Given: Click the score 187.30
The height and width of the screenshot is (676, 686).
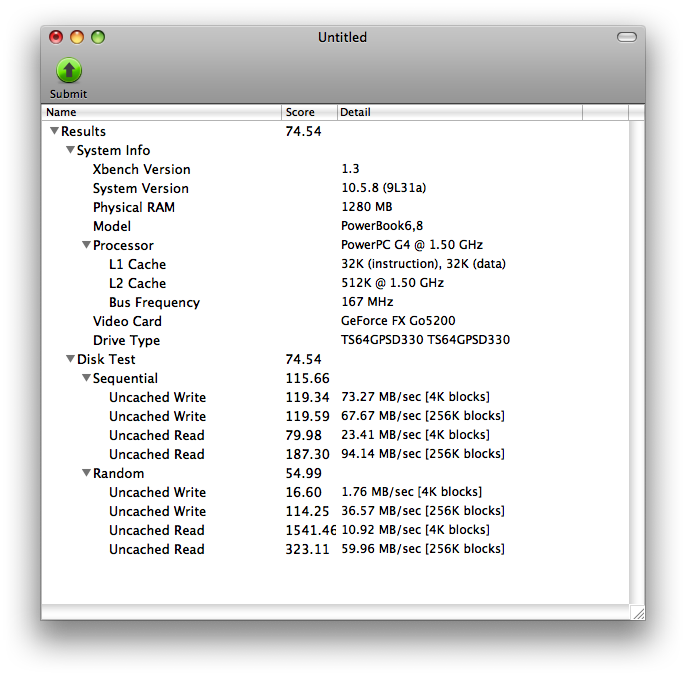Looking at the screenshot, I should click(308, 454).
